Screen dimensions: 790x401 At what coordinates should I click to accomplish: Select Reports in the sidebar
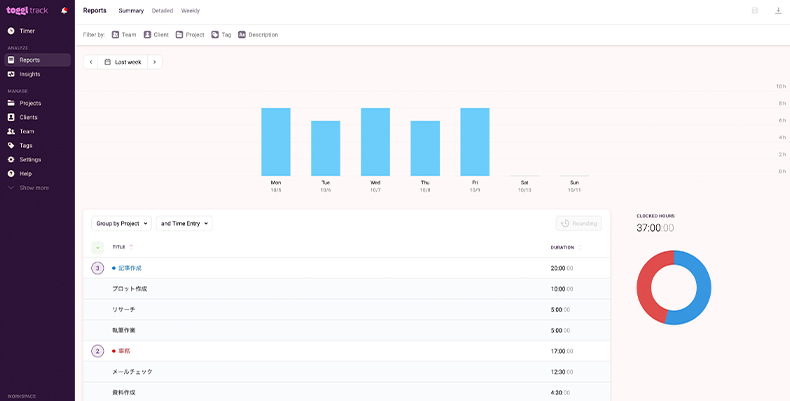point(37,60)
